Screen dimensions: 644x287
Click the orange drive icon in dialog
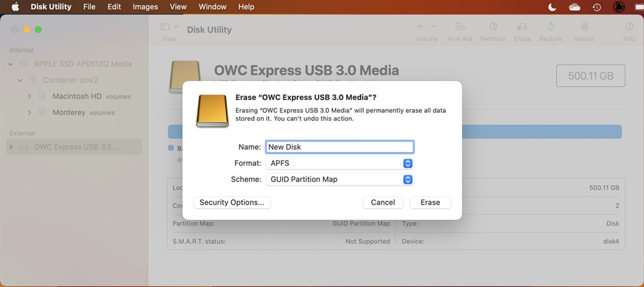click(213, 111)
